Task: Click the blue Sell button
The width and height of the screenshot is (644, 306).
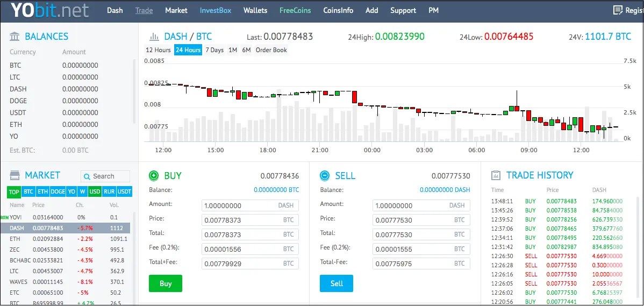Action: pos(337,283)
